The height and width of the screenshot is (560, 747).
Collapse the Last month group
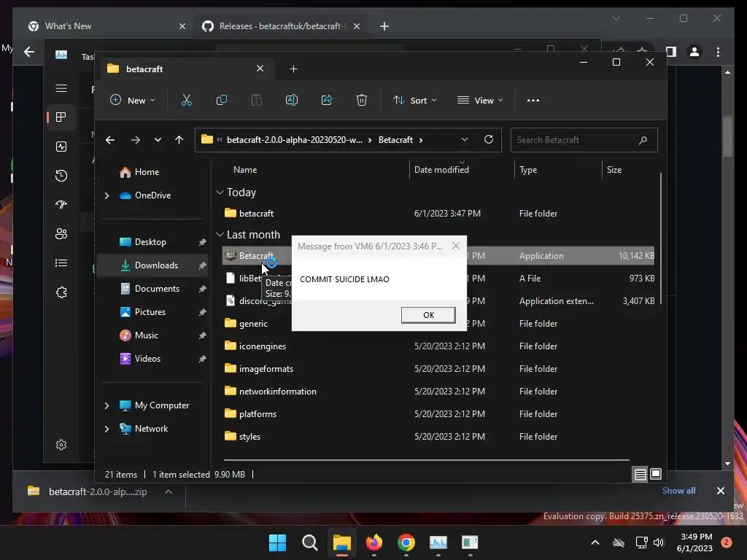[220, 235]
